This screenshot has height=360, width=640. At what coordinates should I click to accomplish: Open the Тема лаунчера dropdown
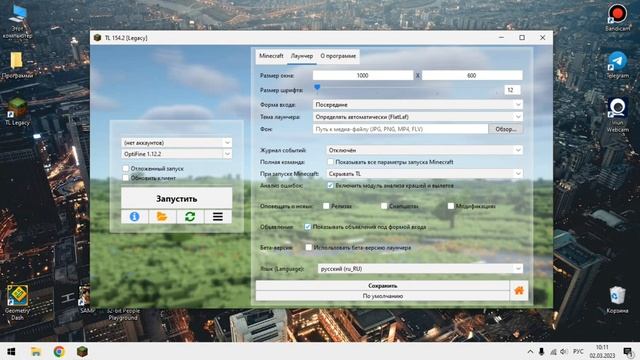click(418, 117)
